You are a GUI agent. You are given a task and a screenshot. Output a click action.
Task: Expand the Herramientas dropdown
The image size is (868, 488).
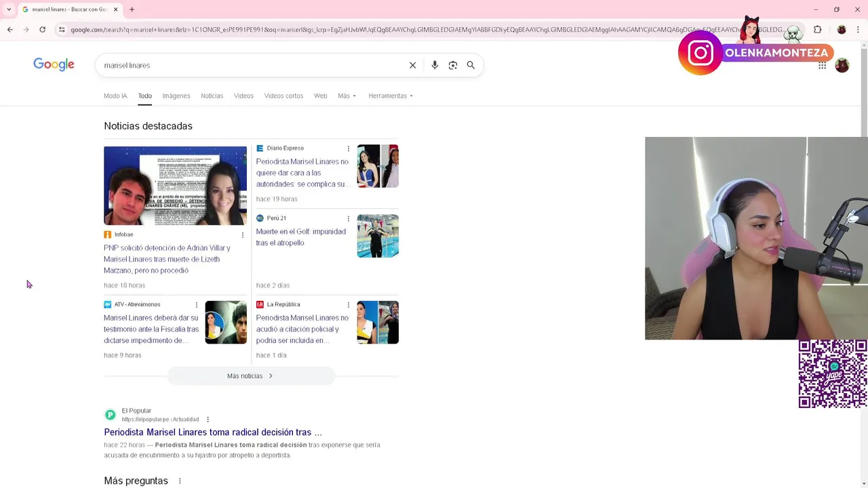coord(391,96)
